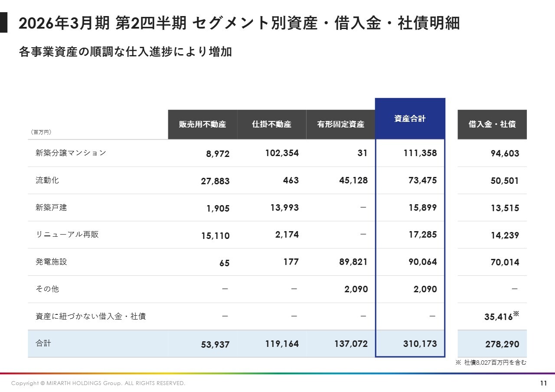The height and width of the screenshot is (392, 555).
Task: Click the total borrowings value 278,290
Action: (502, 344)
